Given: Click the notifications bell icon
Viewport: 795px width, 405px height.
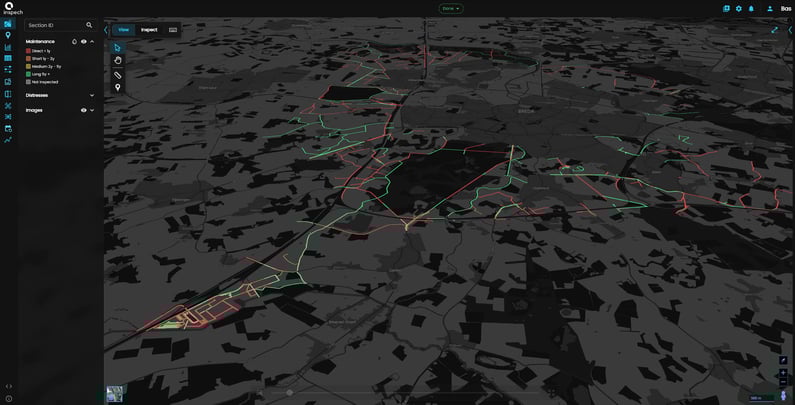Looking at the screenshot, I should coord(751,8).
